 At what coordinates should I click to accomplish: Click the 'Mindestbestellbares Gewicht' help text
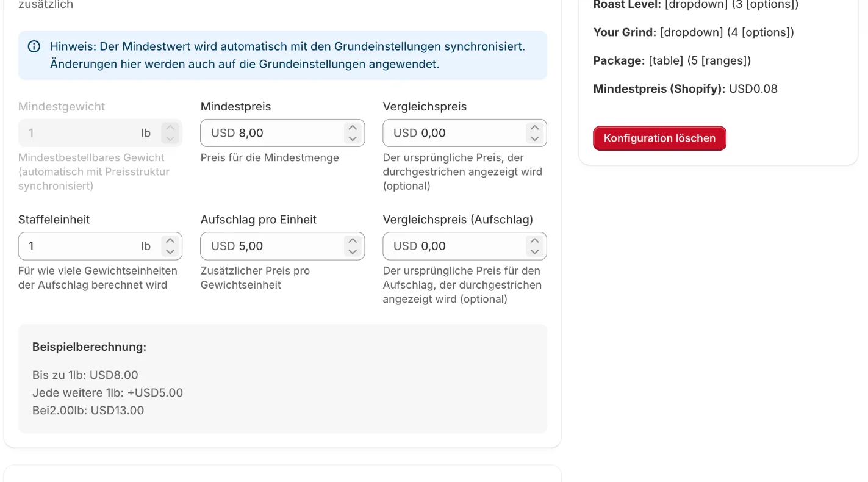click(94, 171)
